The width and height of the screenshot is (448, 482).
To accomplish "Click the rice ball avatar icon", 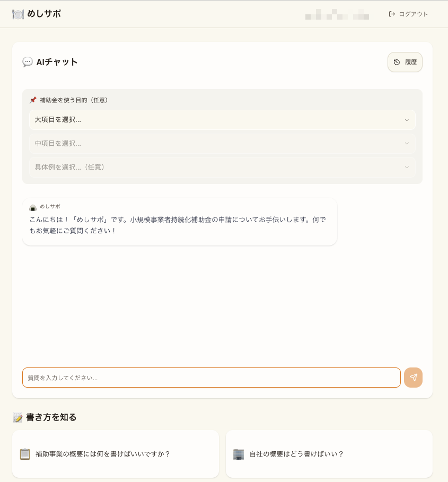I will point(33,207).
